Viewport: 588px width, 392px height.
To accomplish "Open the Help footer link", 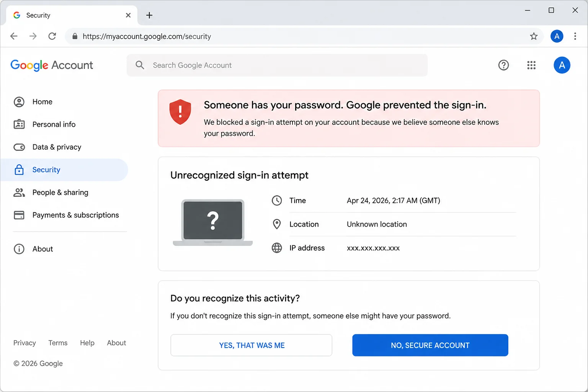I will (87, 343).
